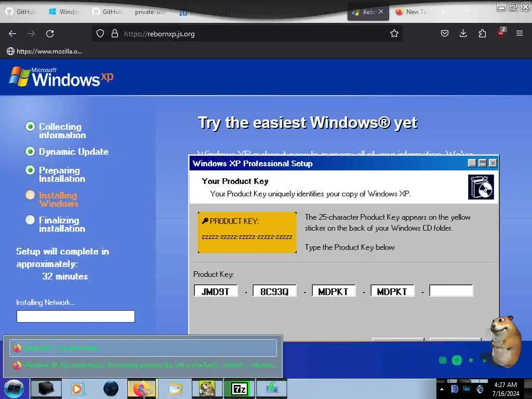Restore down the Firefox window
532x399 pixels.
[x=513, y=7]
